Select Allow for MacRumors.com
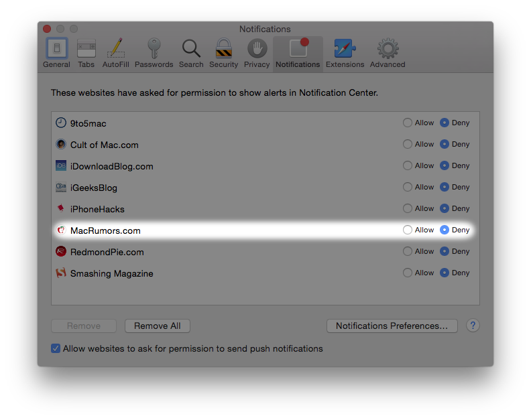531x420 pixels. coord(408,230)
